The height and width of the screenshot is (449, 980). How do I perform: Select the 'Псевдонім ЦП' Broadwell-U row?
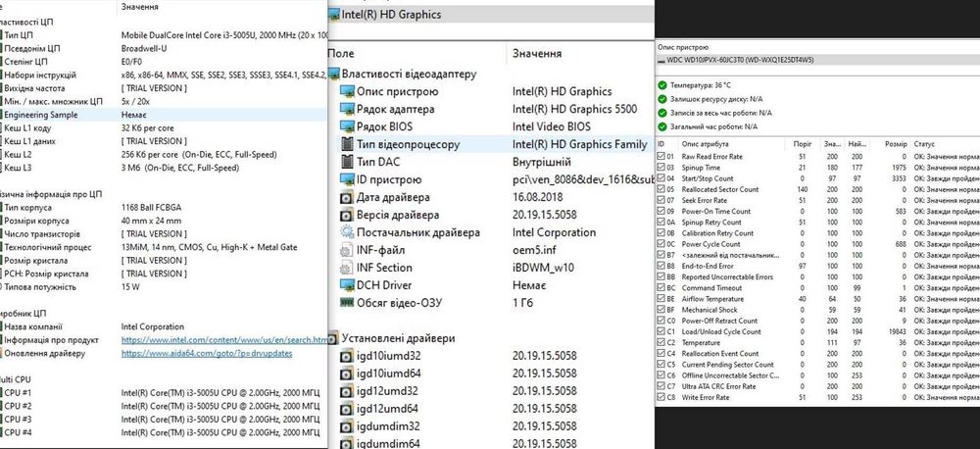coord(163,48)
